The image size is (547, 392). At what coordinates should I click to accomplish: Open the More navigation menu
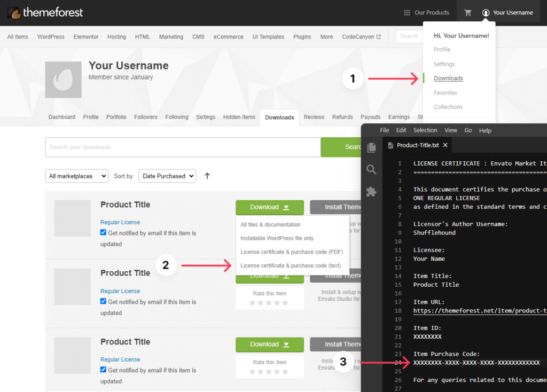326,37
